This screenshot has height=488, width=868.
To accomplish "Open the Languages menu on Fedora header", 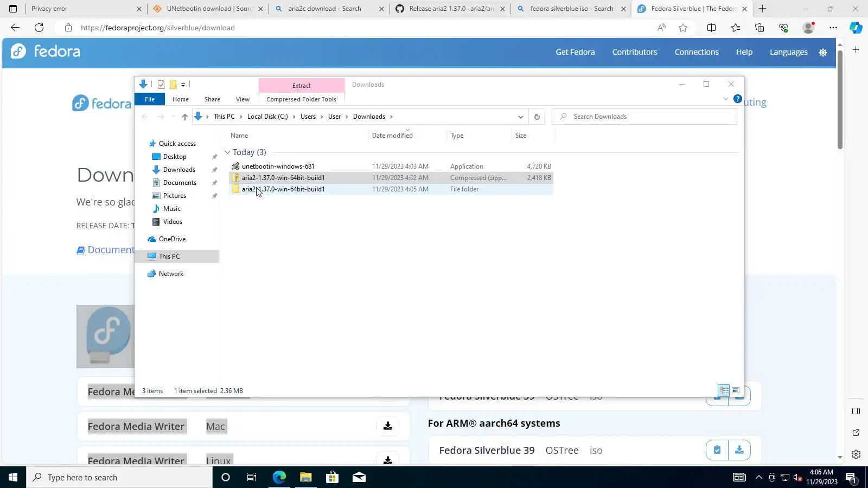I will (x=789, y=52).
